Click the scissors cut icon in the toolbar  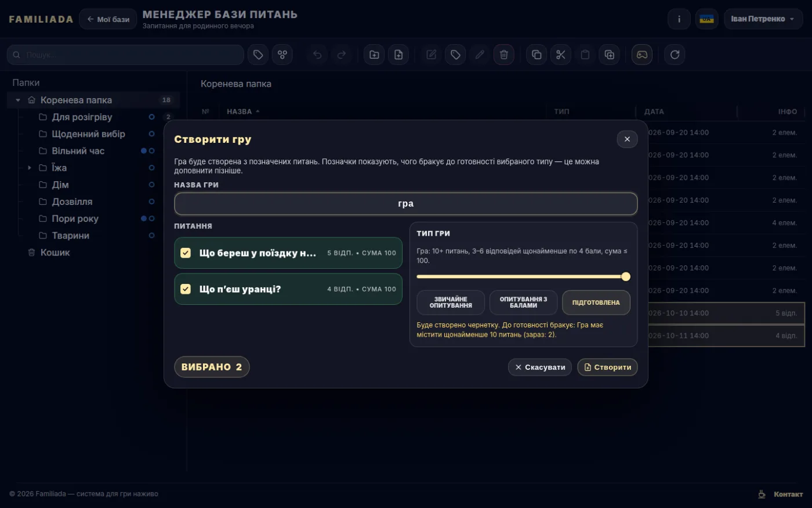coord(561,55)
